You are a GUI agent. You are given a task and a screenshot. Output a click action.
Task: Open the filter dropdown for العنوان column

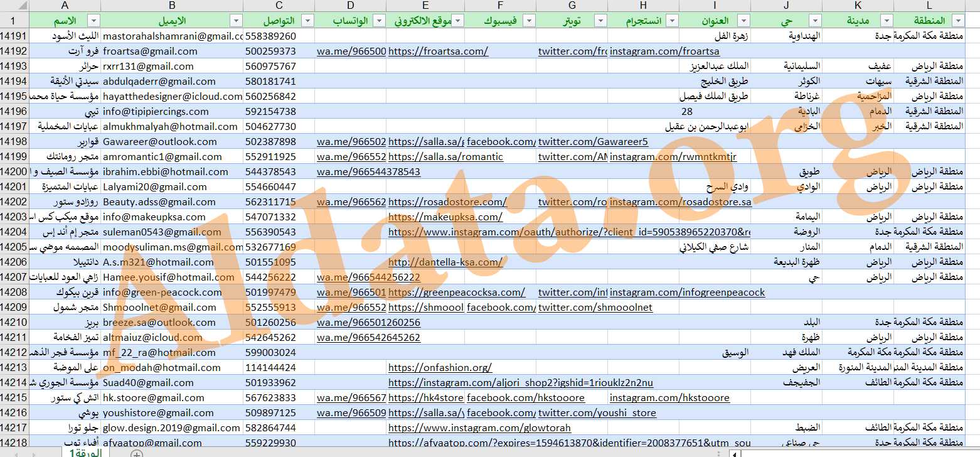click(x=744, y=21)
